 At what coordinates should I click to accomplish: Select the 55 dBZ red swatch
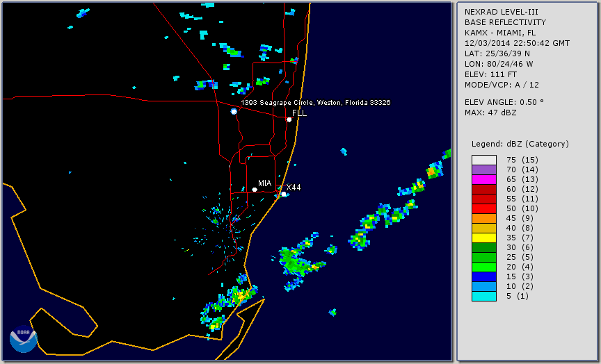click(x=483, y=199)
